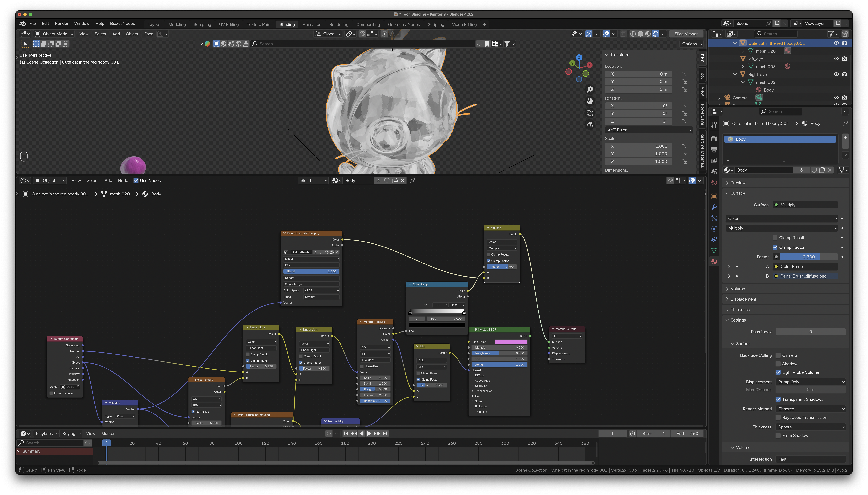Toggle fake user shield in the node editor header
Screen dimensions: 868x495
coord(387,181)
